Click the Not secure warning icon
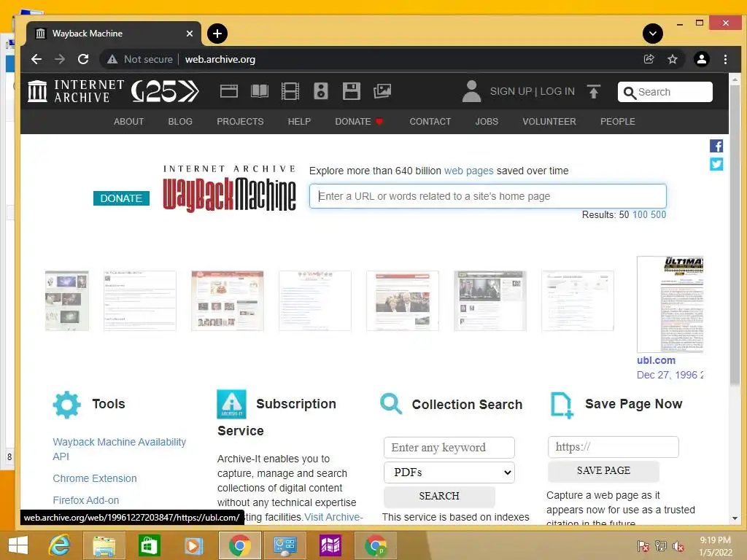 (112, 59)
